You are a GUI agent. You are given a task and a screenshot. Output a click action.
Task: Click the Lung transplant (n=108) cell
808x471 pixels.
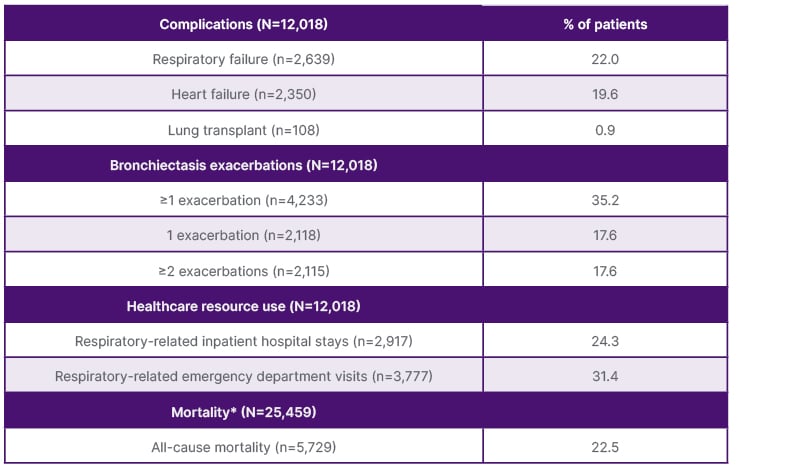(243, 130)
